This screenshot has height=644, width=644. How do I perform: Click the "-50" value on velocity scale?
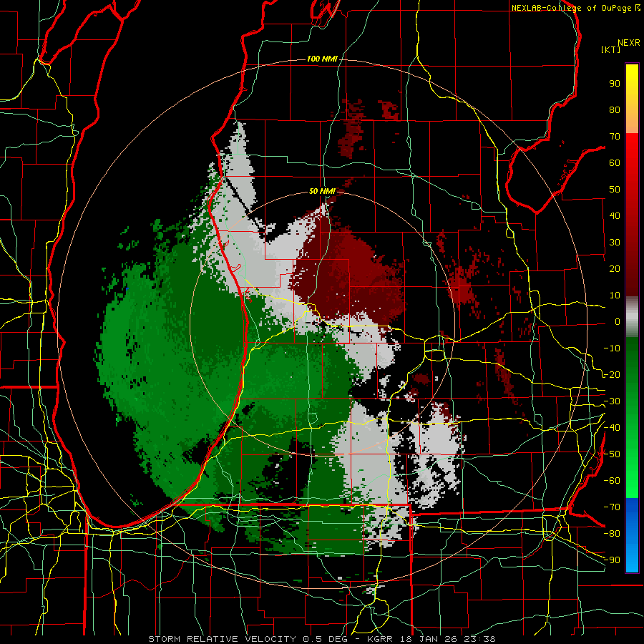(612, 454)
